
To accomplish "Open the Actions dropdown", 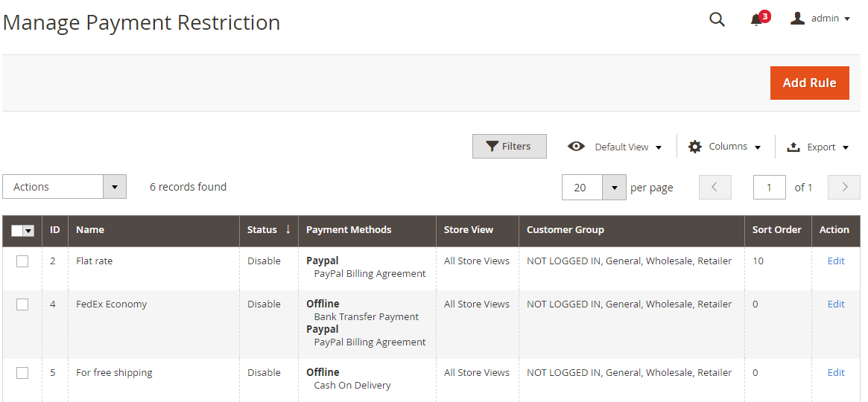I will [64, 187].
